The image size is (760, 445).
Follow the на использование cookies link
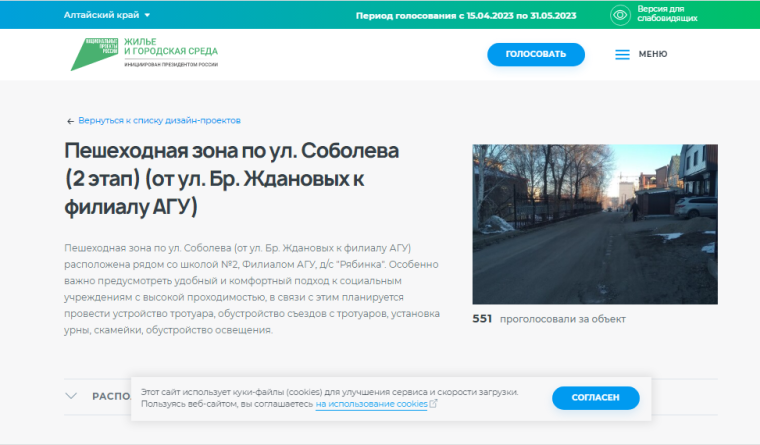[x=371, y=404]
